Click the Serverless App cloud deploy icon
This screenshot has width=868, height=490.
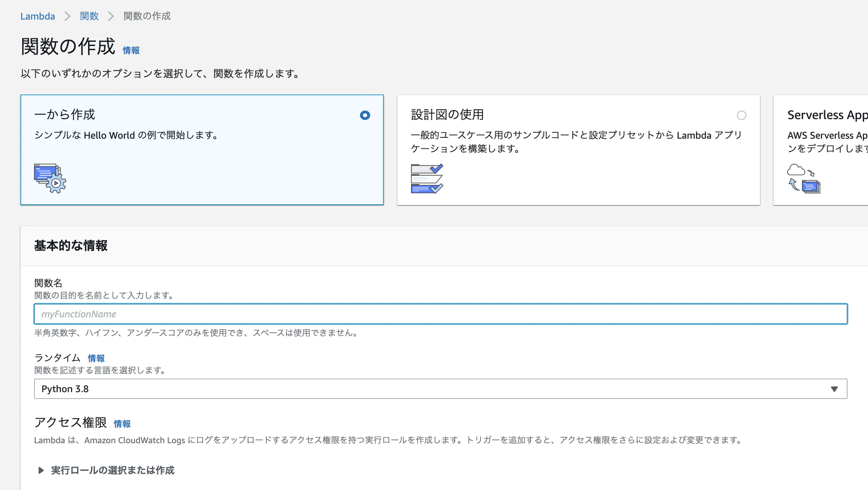coord(803,179)
